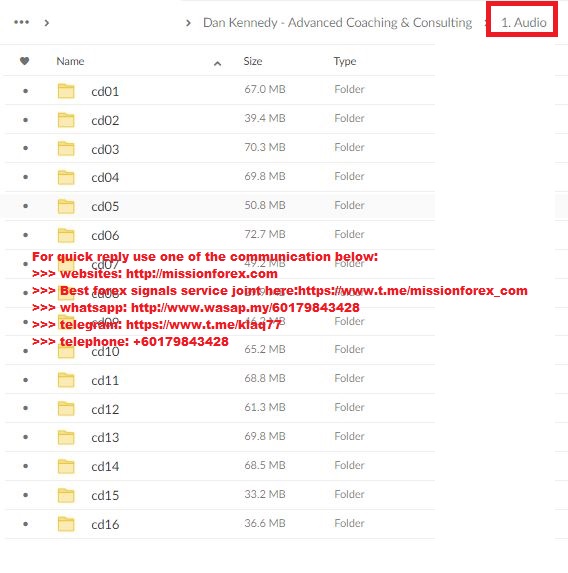The height and width of the screenshot is (573, 568).
Task: Sort by the Name column
Action: 70,61
